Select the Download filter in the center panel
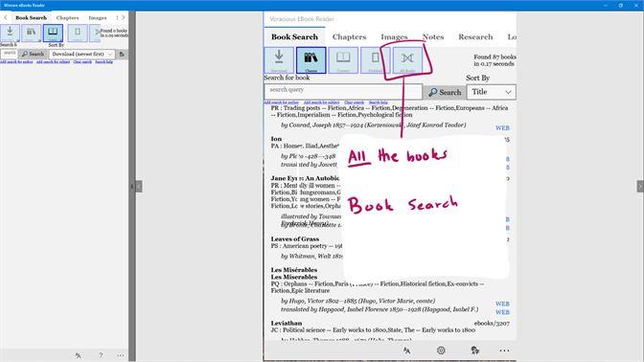This screenshot has width=644, height=362. tap(279, 60)
